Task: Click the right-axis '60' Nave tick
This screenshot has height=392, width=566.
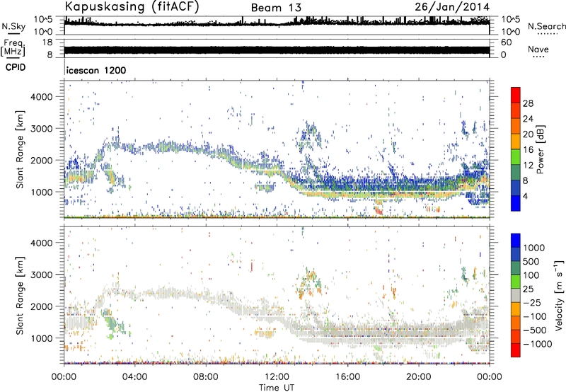Action: pos(506,42)
